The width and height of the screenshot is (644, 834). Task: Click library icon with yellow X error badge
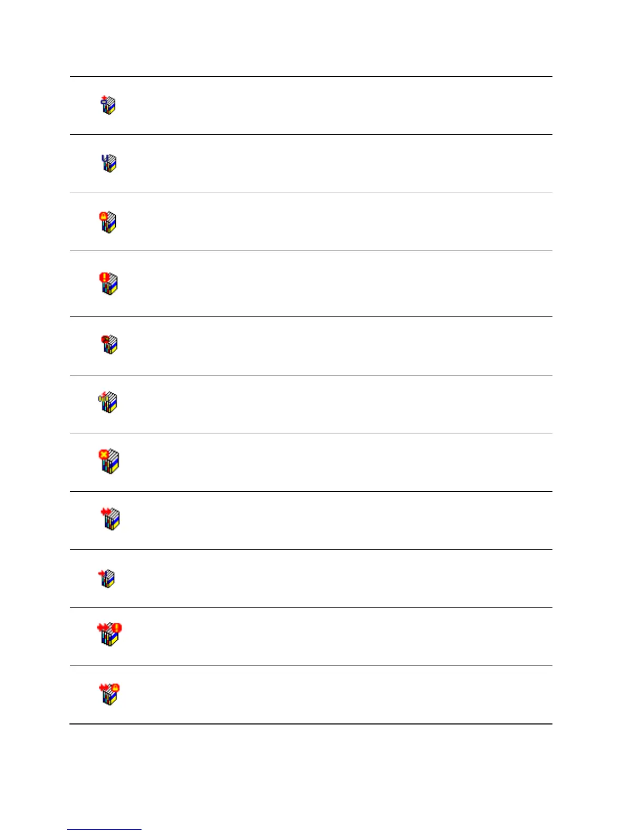[109, 461]
